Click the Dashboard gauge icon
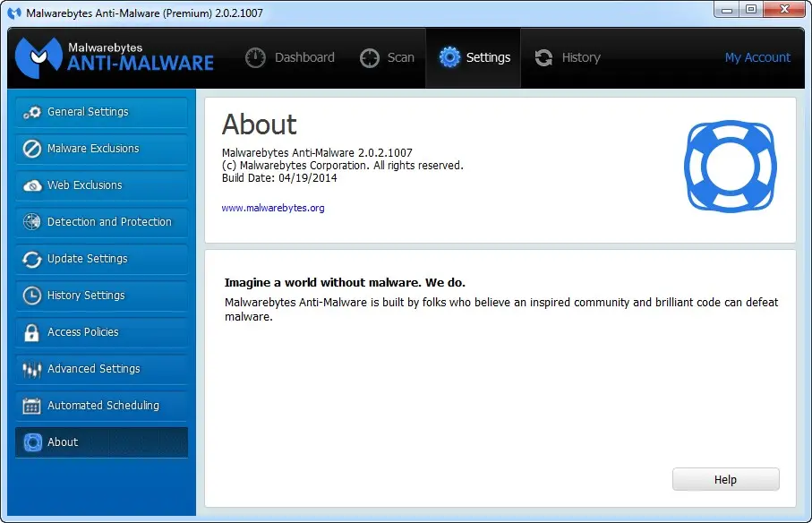This screenshot has height=523, width=812. pos(255,57)
